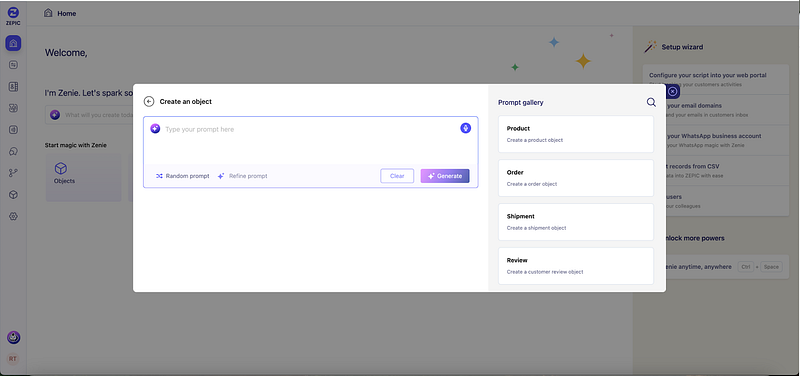Click the Create an object heading
800x376 pixels.
pos(186,102)
